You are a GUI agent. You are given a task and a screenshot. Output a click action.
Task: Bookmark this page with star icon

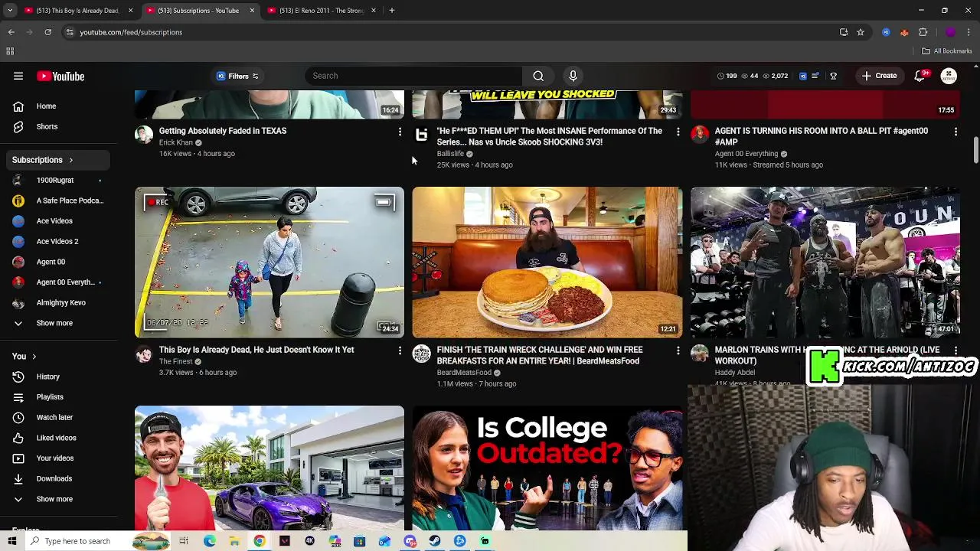click(x=861, y=32)
